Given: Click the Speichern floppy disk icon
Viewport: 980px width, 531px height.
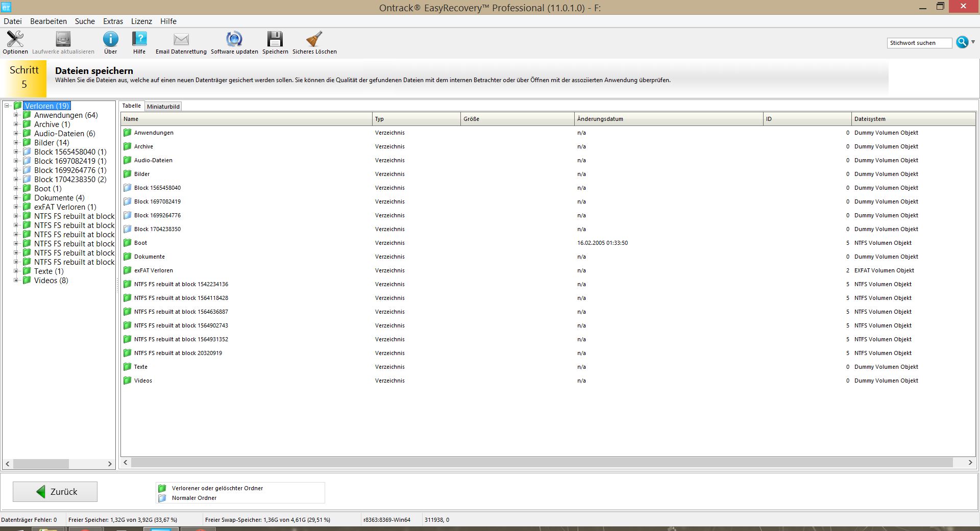Looking at the screenshot, I should (275, 39).
